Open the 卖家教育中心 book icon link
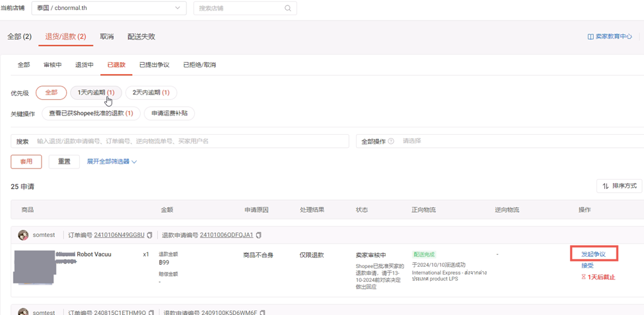The height and width of the screenshot is (315, 644). click(590, 36)
